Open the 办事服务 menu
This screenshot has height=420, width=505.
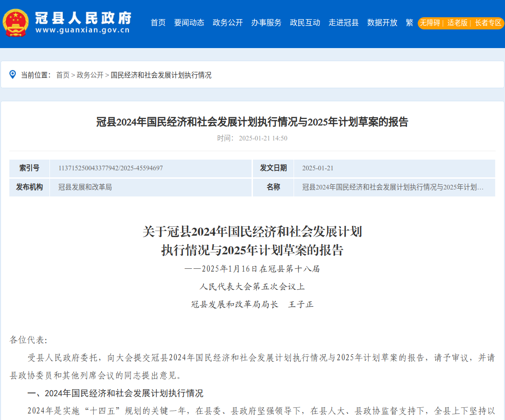[266, 22]
